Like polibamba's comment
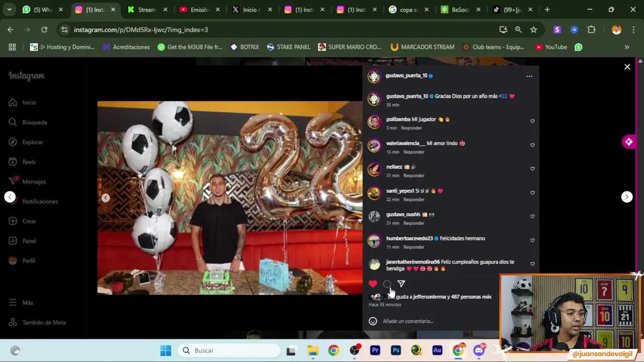 point(532,121)
